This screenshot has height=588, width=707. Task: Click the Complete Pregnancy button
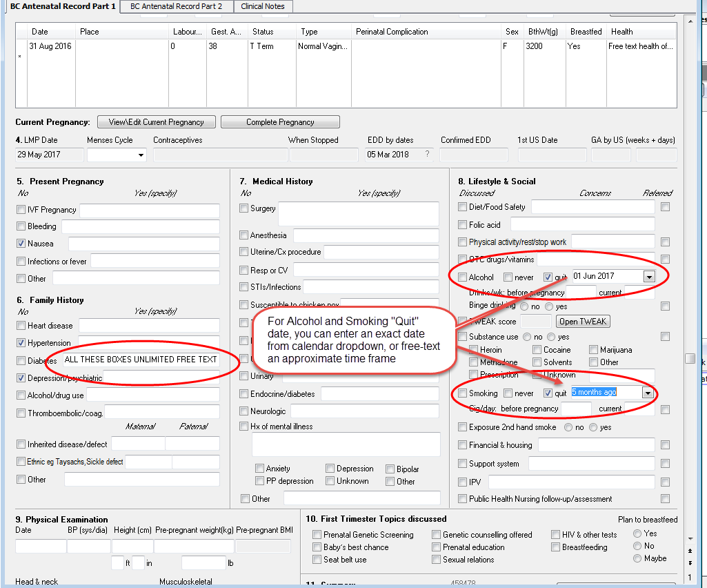point(280,121)
